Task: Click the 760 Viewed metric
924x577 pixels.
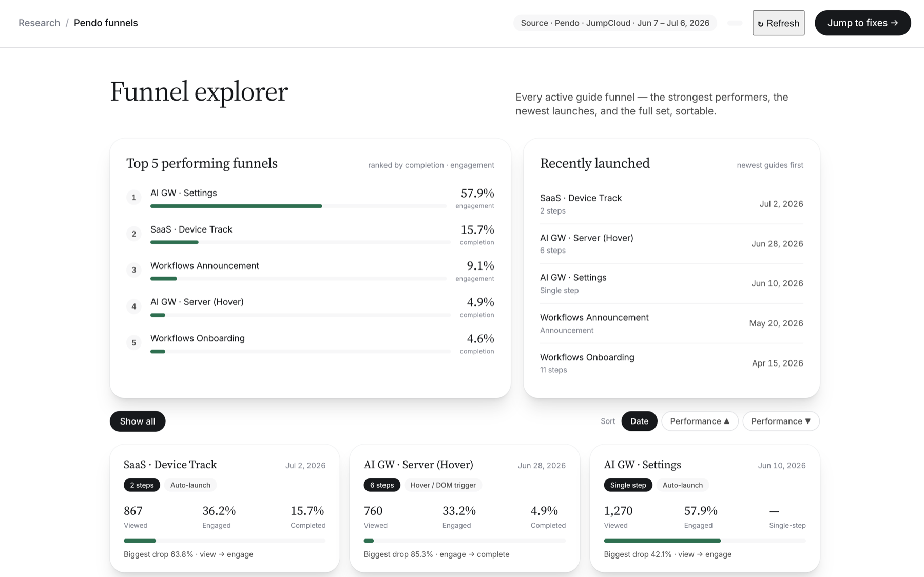Action: pyautogui.click(x=376, y=517)
